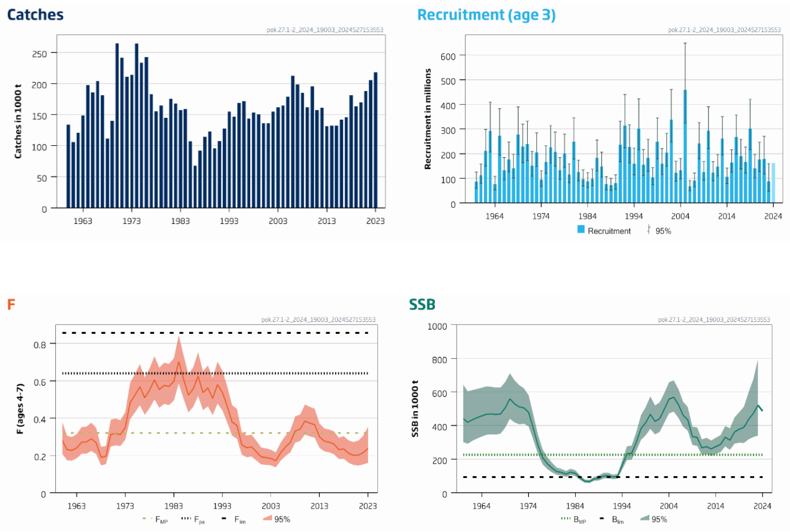Image resolution: width=790 pixels, height=532 pixels.
Task: Click the "F (ages 4-7)" axis label
Action: [x=20, y=409]
